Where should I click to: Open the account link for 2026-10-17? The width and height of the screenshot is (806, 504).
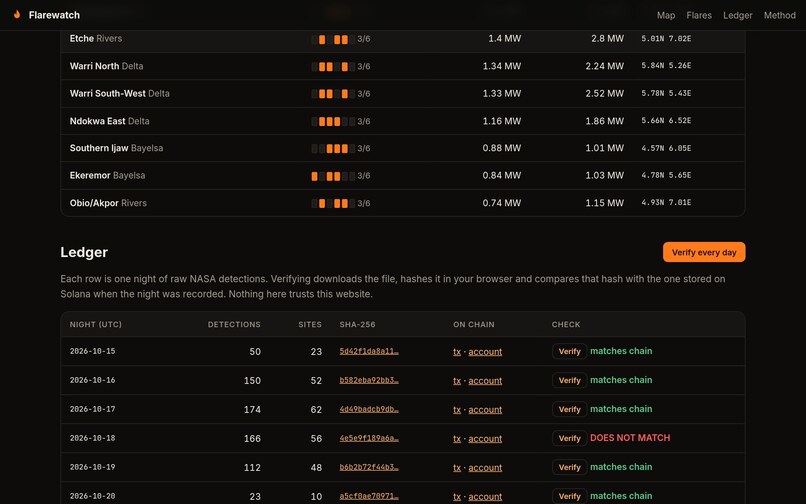pyautogui.click(x=485, y=410)
